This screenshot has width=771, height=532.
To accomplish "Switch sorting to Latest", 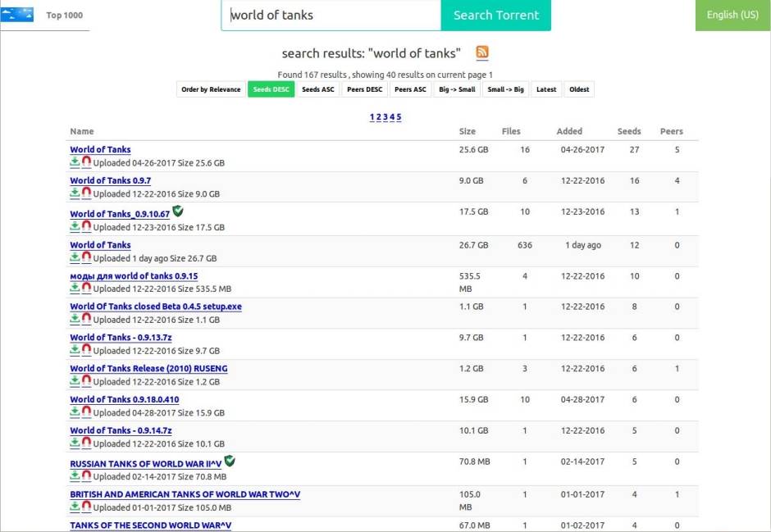I will (x=545, y=89).
